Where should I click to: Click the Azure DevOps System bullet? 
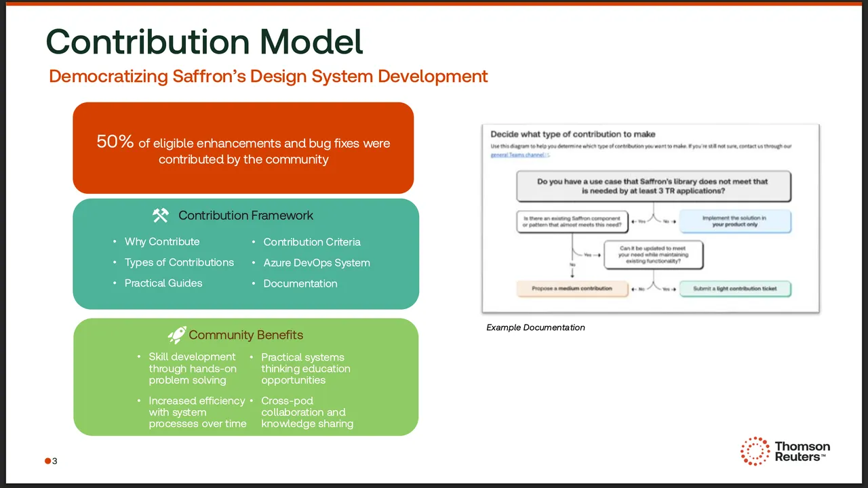[317, 263]
